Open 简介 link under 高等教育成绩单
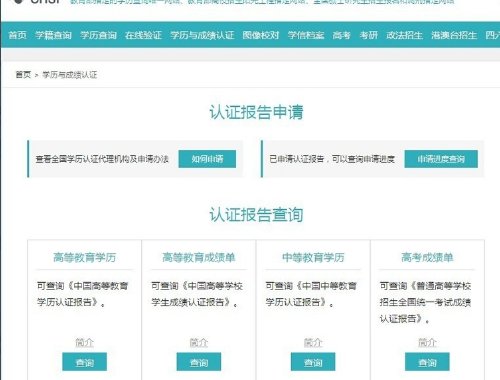Screen dimensions: 500x380 [x=199, y=342]
